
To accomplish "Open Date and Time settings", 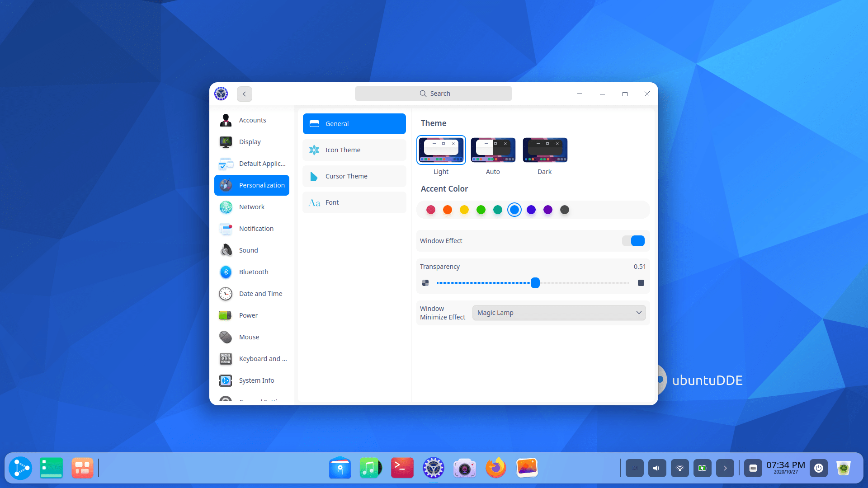I will 252,294.
